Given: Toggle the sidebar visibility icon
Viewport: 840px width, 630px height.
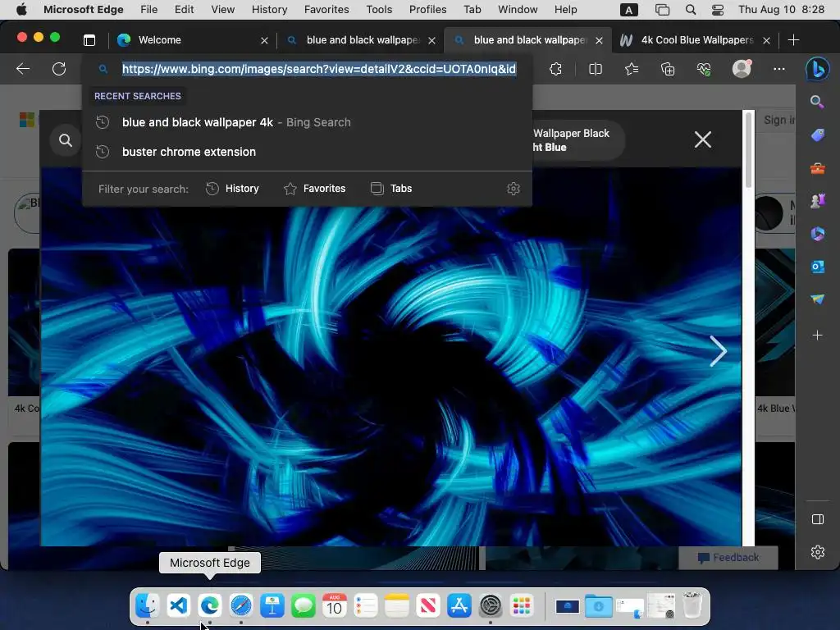Looking at the screenshot, I should click(x=818, y=519).
